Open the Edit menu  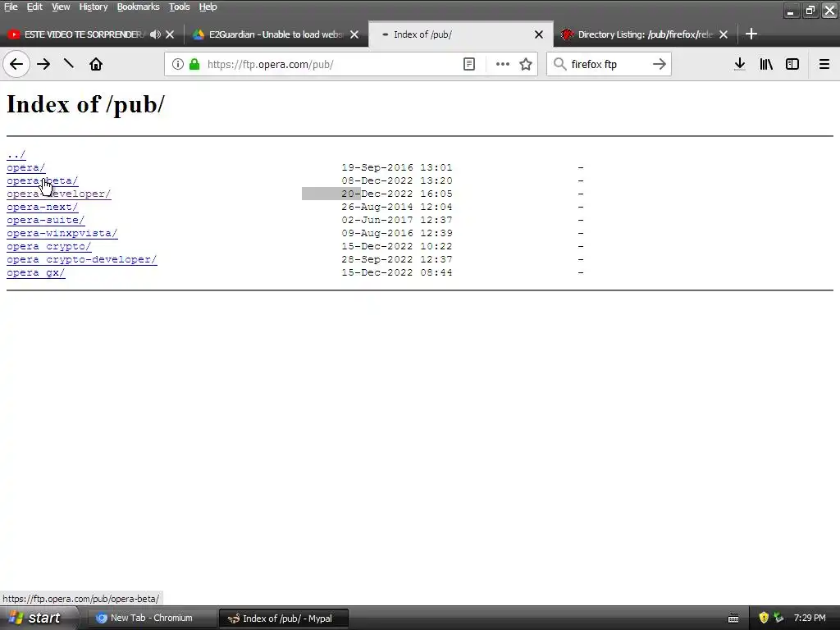pyautogui.click(x=34, y=7)
